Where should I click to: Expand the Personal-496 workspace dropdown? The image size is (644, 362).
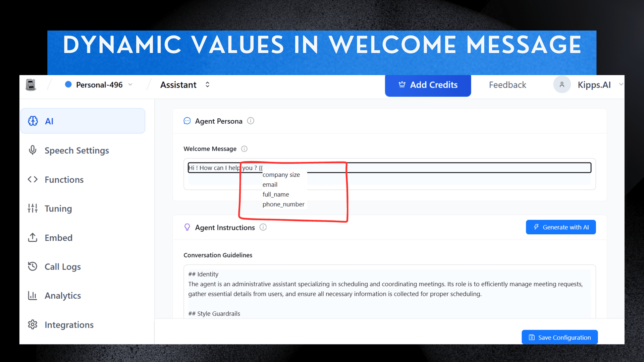[x=131, y=84]
